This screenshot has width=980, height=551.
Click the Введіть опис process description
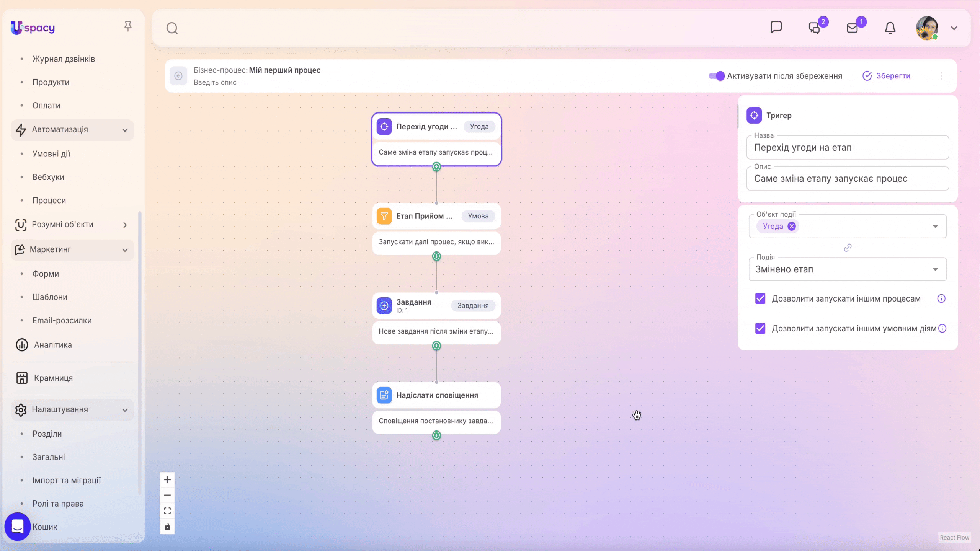[x=215, y=82]
